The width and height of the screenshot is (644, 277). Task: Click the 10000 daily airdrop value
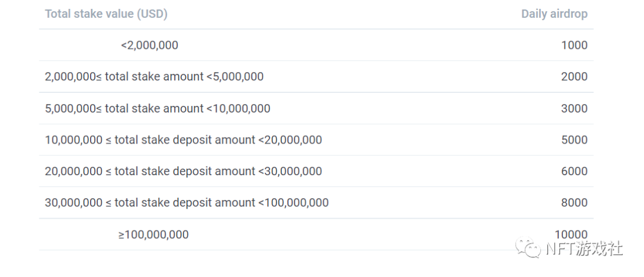coord(571,235)
